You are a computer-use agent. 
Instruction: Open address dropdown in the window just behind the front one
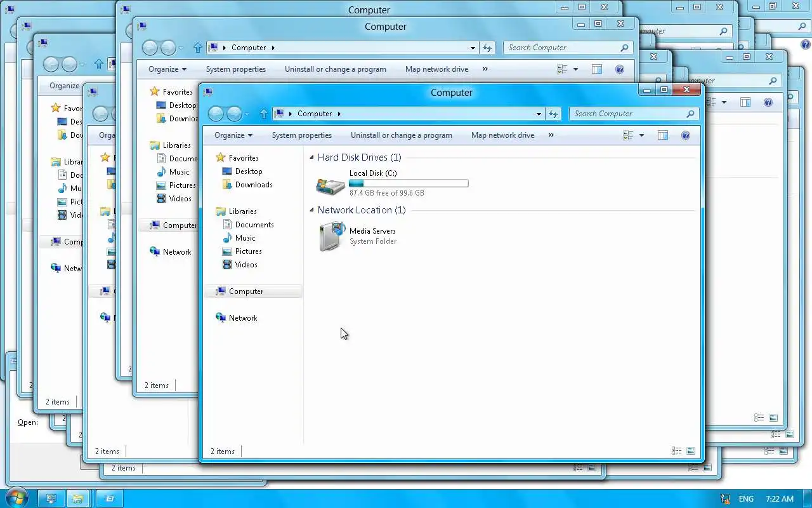[x=473, y=48]
